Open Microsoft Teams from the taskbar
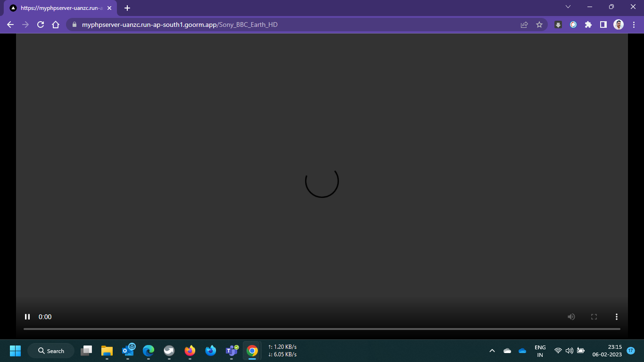644x362 pixels. pyautogui.click(x=231, y=351)
